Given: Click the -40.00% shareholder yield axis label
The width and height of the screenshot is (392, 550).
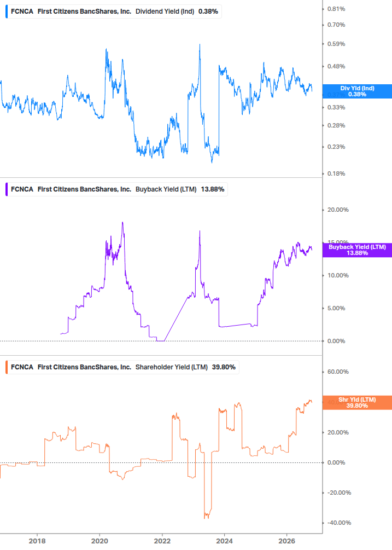Looking at the screenshot, I should tap(339, 523).
